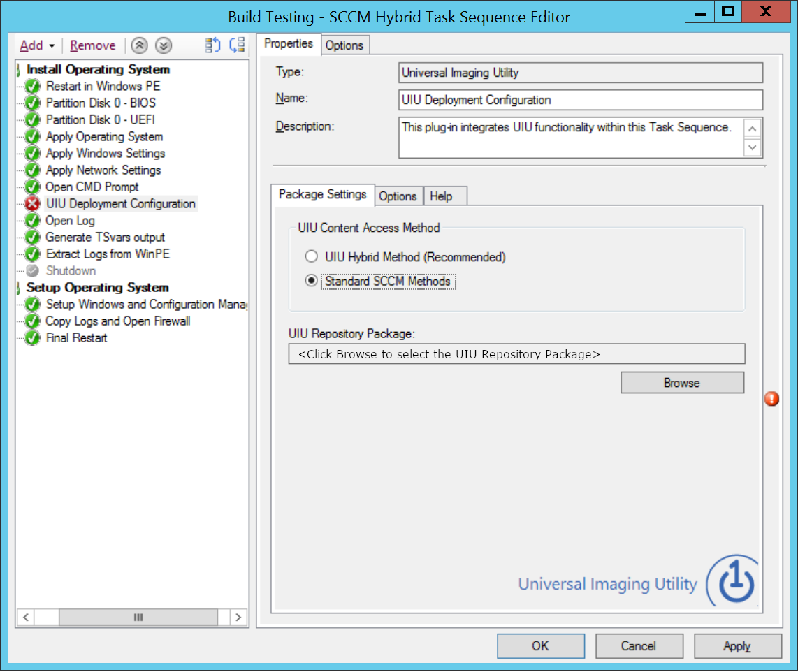Click into the Name input field
Screen dimensions: 798x672
pos(581,100)
